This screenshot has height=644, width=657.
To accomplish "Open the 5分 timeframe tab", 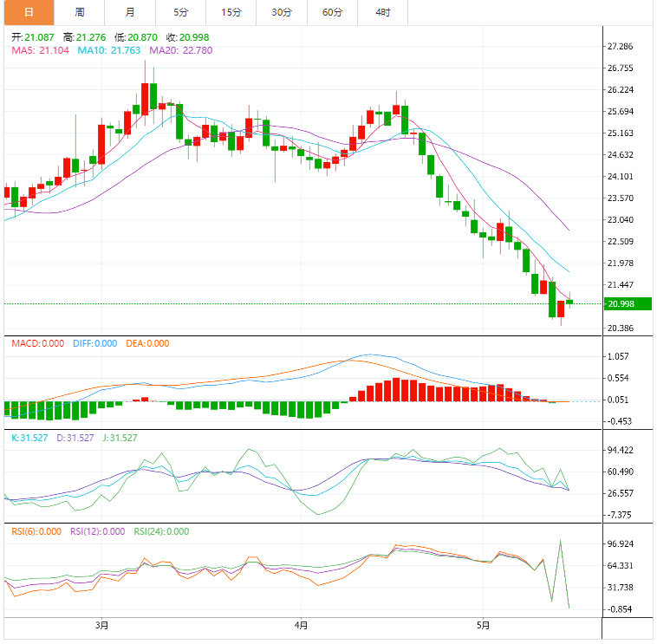I will pyautogui.click(x=180, y=13).
